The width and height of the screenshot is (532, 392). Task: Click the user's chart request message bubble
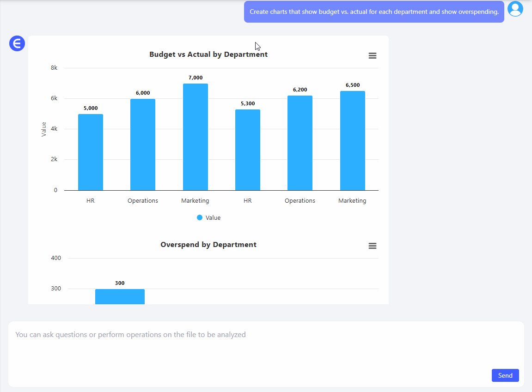pyautogui.click(x=374, y=12)
